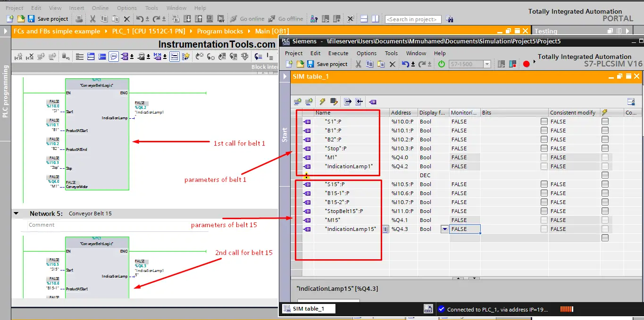Toggle network comments speech-bubble icon
The height and width of the screenshot is (320, 644).
click(114, 57)
